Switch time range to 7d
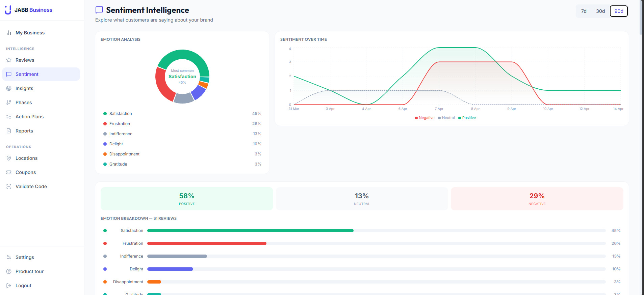Viewport: 644px width, 295px height. pos(584,11)
